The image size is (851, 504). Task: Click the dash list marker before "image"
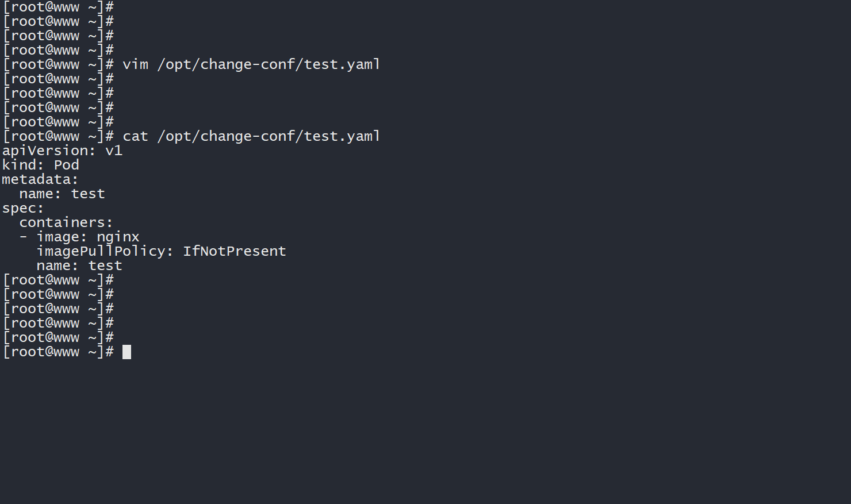click(x=23, y=237)
